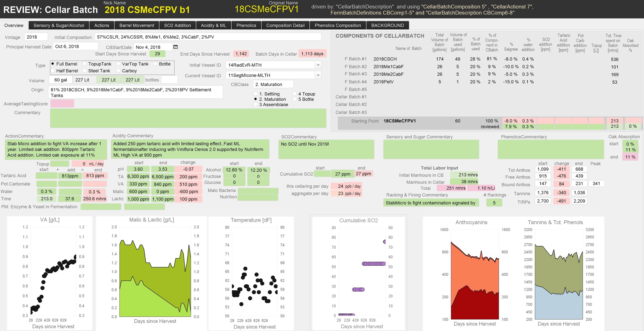Select the 2. Maturation class radio
Viewport: 644px width, 331px height.
tap(256, 99)
